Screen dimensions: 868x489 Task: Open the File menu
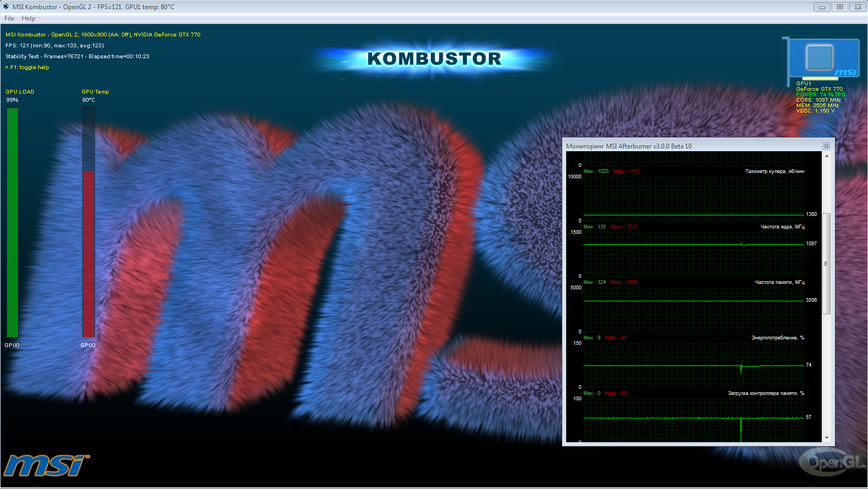pyautogui.click(x=9, y=18)
